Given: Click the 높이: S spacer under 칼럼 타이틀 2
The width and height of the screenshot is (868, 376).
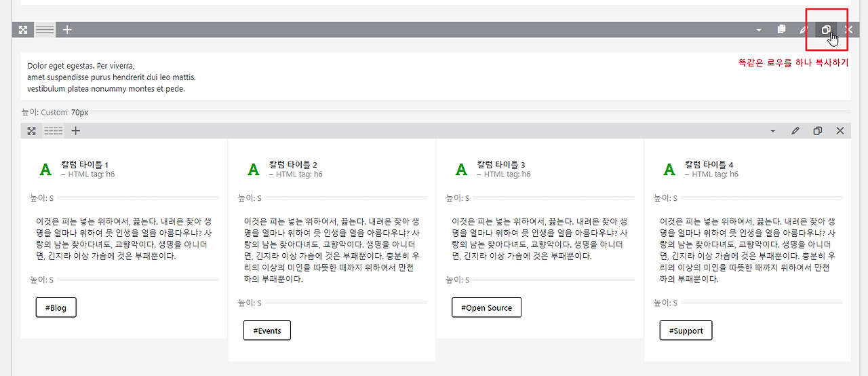Looking at the screenshot, I should 332,198.
